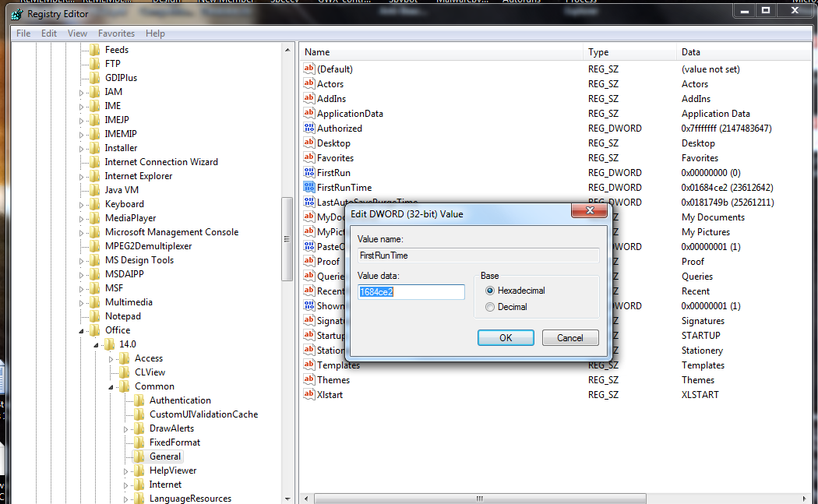Click the FirstRun DWORD value icon
818x504 pixels.
(x=309, y=173)
